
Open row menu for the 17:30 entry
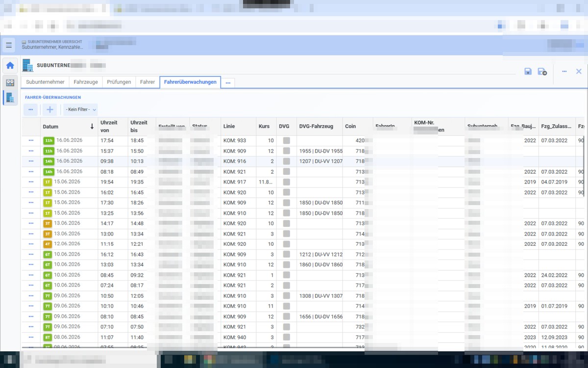(x=31, y=203)
